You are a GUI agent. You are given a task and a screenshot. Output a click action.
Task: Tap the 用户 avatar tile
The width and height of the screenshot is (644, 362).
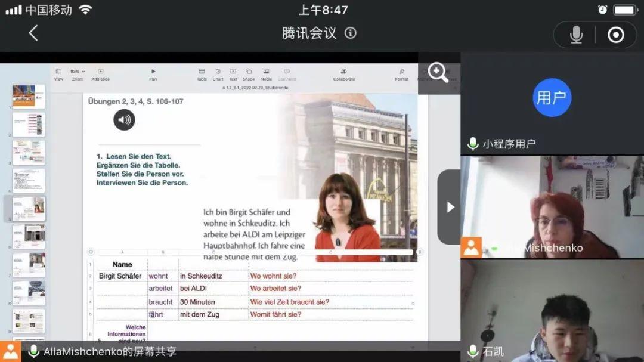[552, 97]
